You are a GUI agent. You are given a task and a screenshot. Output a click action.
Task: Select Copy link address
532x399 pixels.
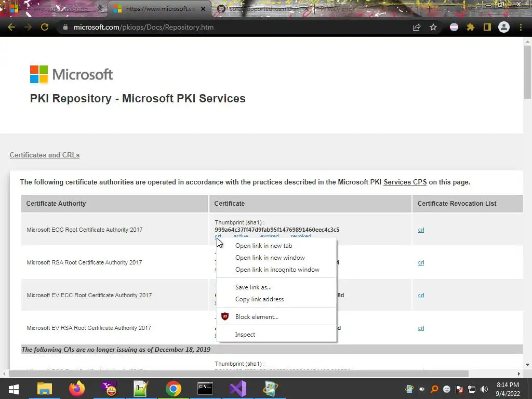coord(276,299)
